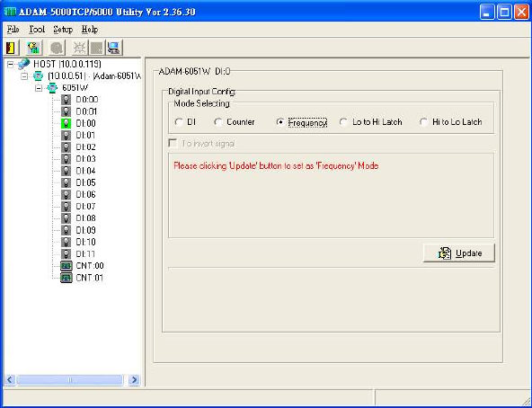Click the computer monitor toolbar icon
The image size is (532, 408).
[x=114, y=48]
